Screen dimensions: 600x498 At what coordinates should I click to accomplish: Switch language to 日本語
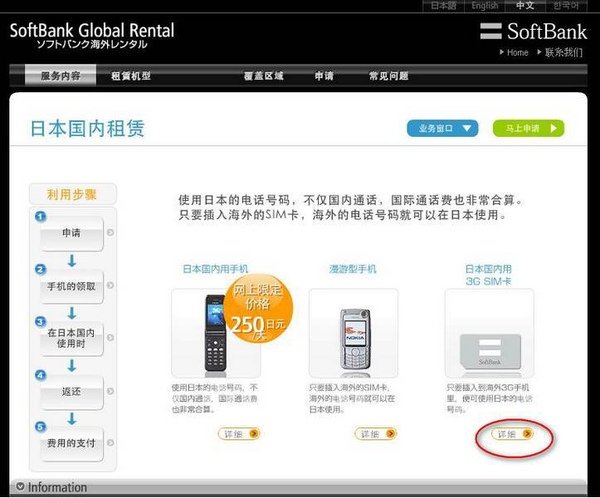click(x=443, y=6)
